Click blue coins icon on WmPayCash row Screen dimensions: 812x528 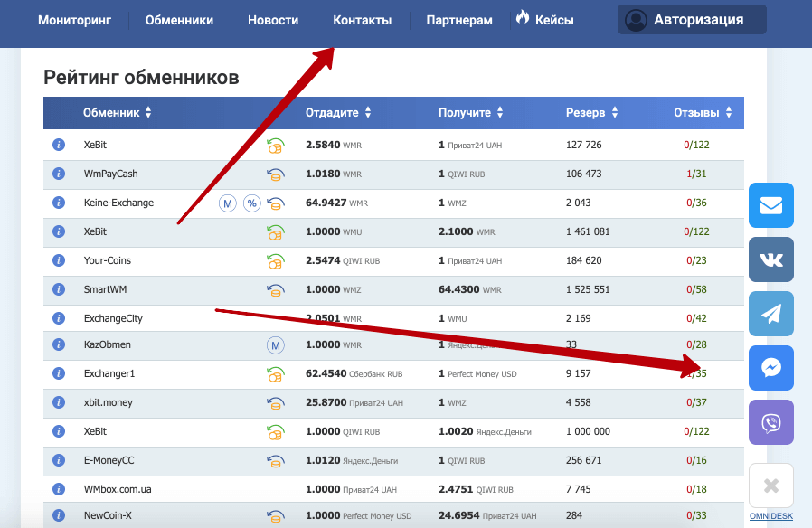(276, 174)
